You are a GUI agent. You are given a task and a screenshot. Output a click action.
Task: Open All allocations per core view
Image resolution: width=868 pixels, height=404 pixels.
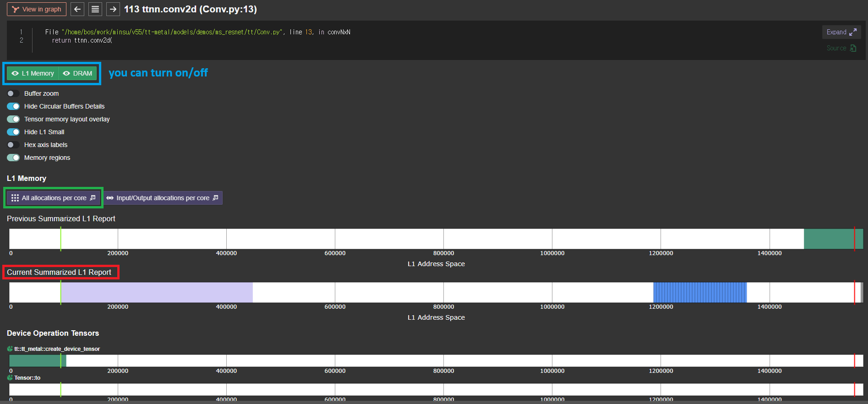pyautogui.click(x=54, y=198)
